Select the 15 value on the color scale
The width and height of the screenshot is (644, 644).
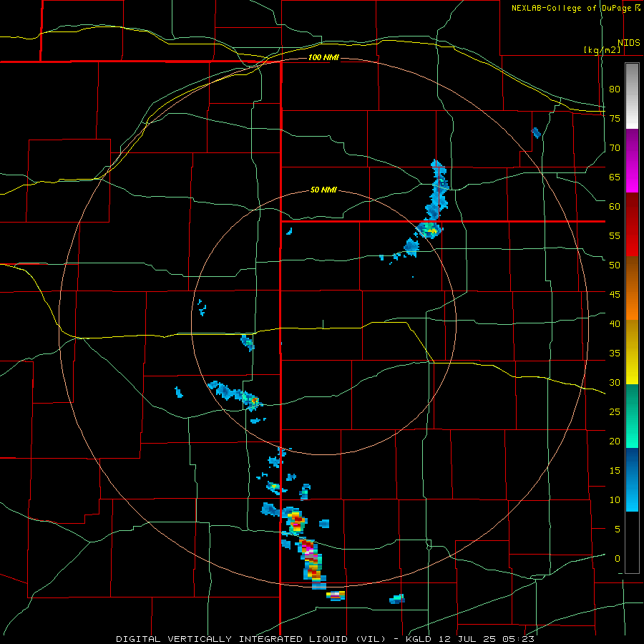click(615, 470)
